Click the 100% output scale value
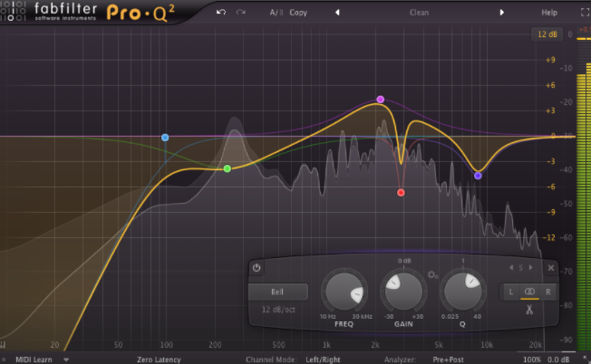The image size is (591, 364). coord(532,359)
